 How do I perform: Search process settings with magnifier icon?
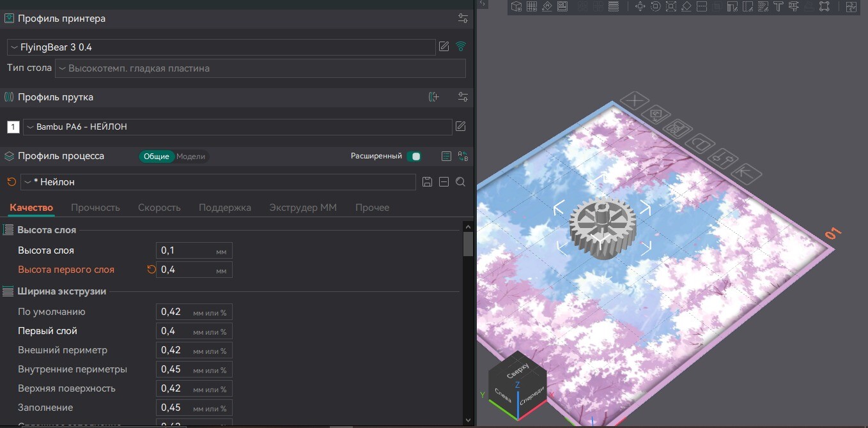pyautogui.click(x=460, y=182)
